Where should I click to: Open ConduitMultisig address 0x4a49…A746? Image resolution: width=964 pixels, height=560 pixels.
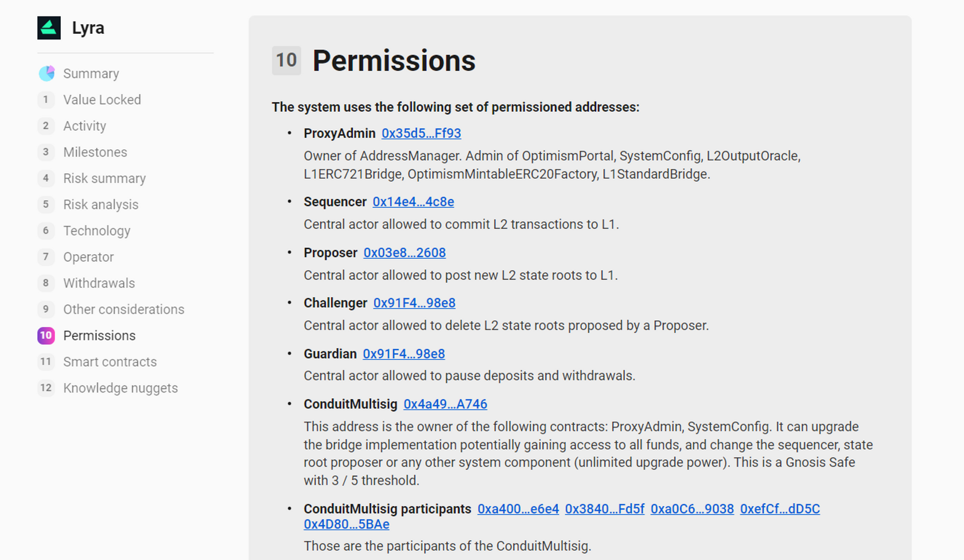[445, 404]
